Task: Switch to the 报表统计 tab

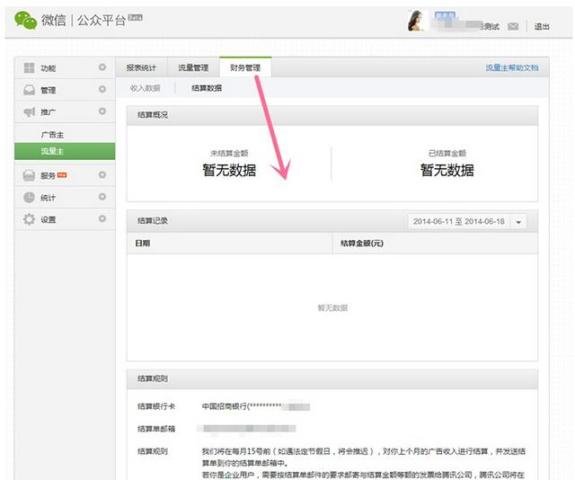Action: coord(141,68)
